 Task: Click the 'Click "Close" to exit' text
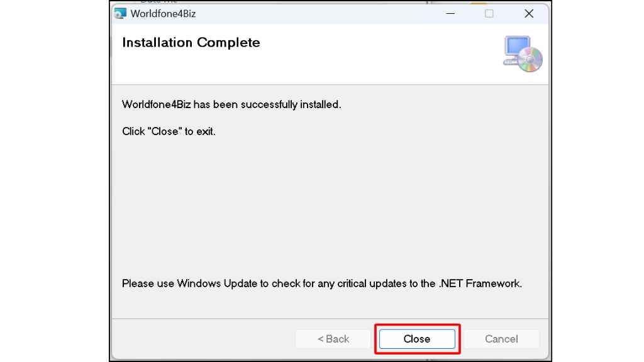pos(169,131)
